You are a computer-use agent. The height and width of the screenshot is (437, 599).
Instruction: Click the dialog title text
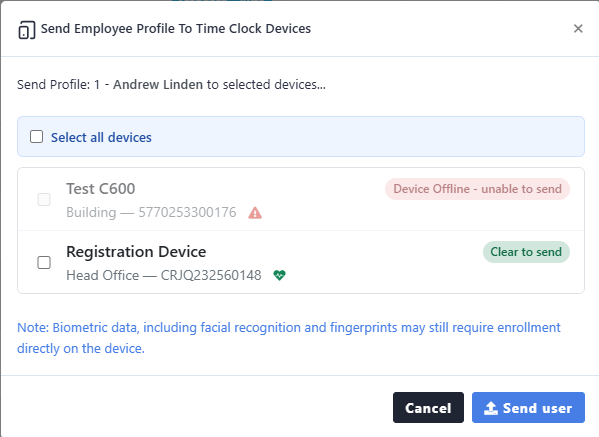176,29
